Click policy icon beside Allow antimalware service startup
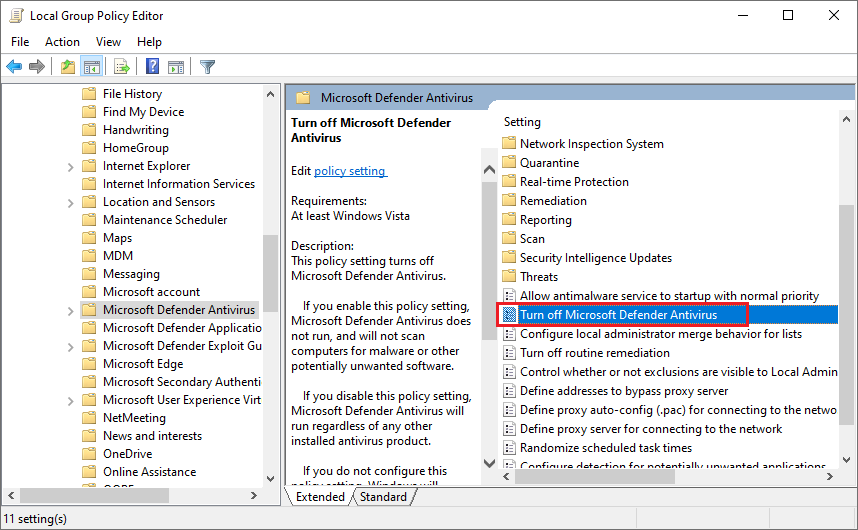 click(509, 296)
